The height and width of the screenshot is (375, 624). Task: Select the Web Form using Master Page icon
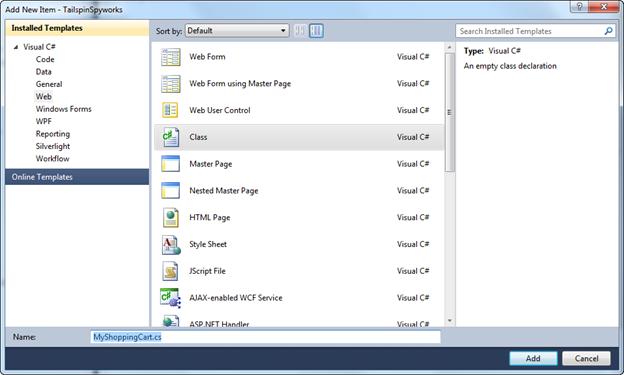(171, 84)
